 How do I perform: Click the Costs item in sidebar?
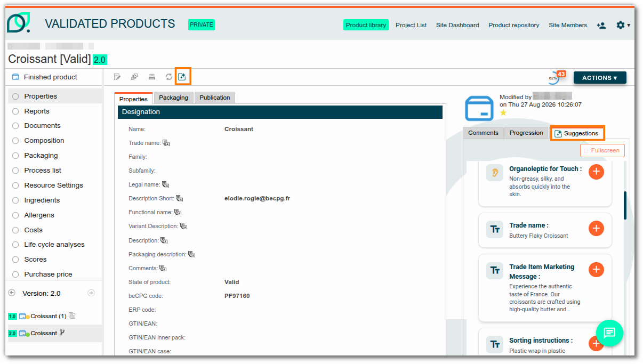coord(33,230)
